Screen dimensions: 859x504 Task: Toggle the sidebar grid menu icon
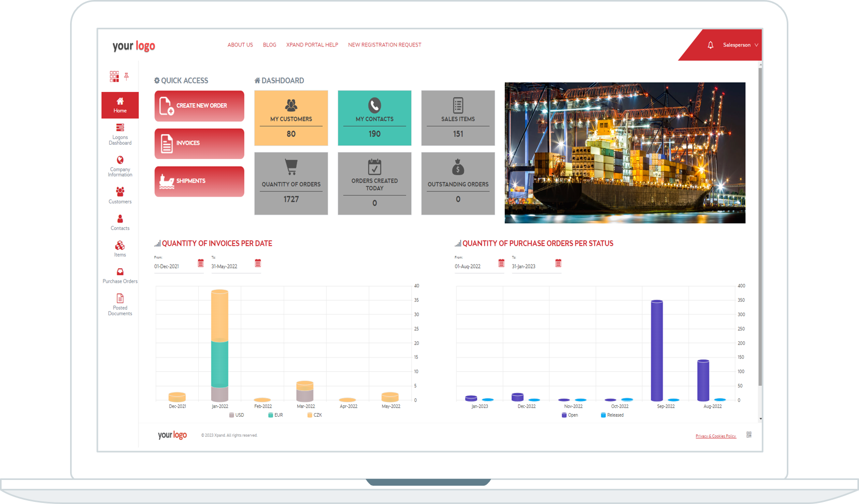(114, 76)
